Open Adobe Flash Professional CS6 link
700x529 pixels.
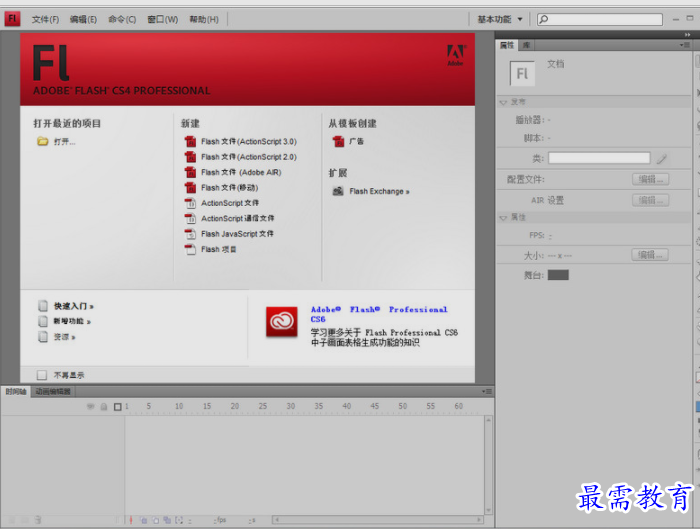(x=379, y=314)
